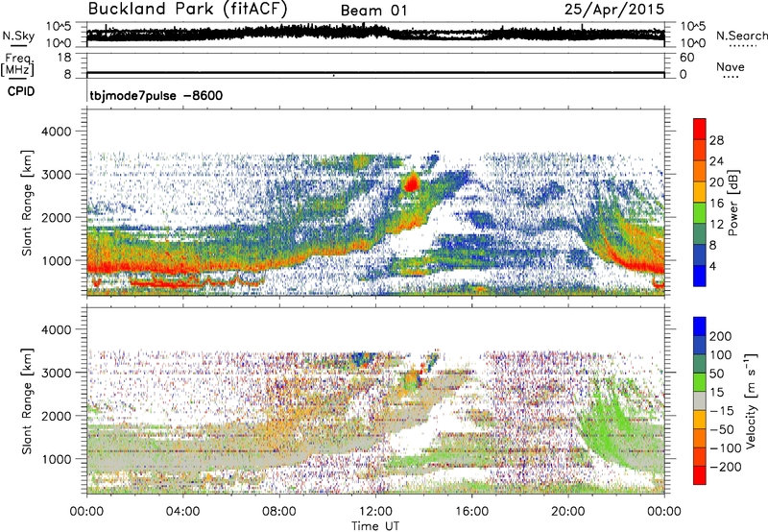Click the "4000" tick in the power panel
The height and width of the screenshot is (532, 768).
pos(56,132)
